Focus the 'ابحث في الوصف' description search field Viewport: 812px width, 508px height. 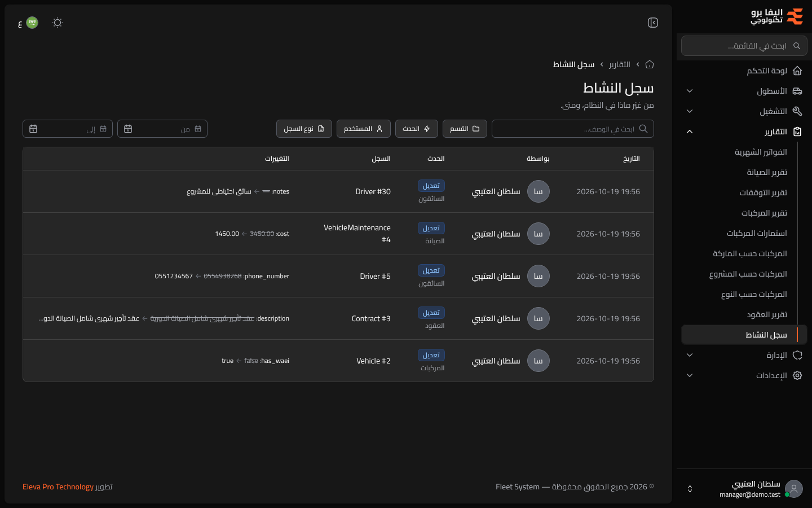(x=573, y=129)
